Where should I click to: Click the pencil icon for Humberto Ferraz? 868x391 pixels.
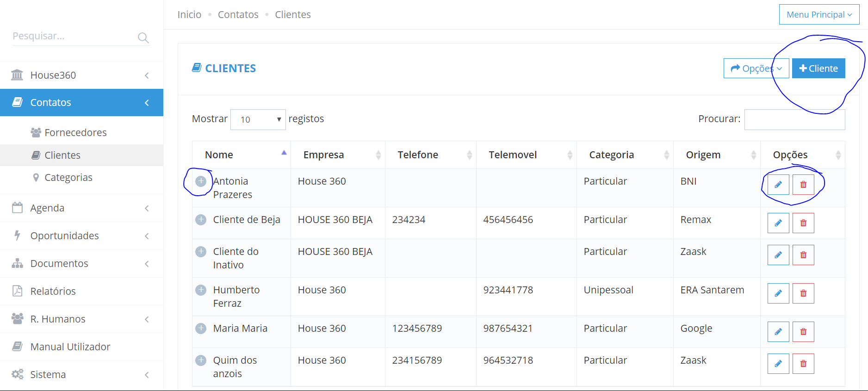click(x=778, y=293)
